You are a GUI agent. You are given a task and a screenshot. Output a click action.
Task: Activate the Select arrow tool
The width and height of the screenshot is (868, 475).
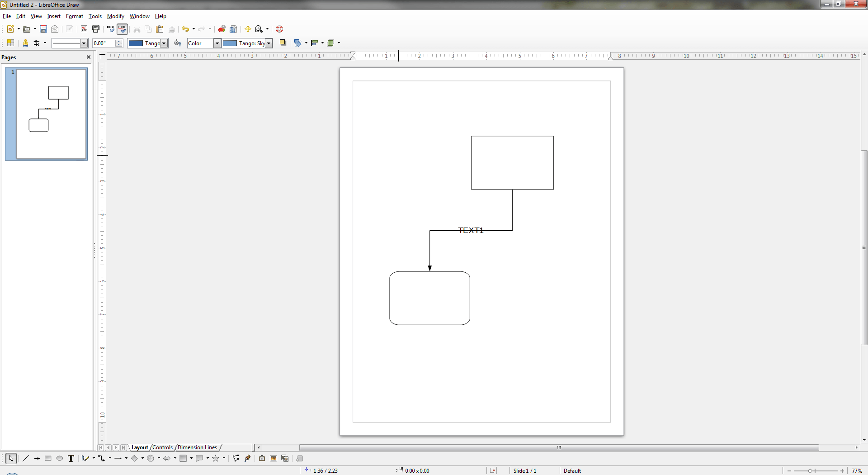[x=11, y=458]
